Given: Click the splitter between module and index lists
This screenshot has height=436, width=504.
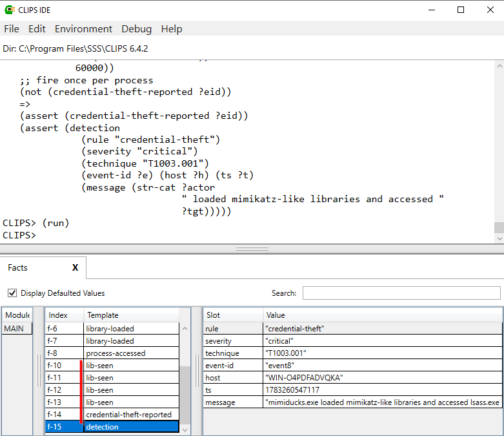Looking at the screenshot, I should click(39, 370).
